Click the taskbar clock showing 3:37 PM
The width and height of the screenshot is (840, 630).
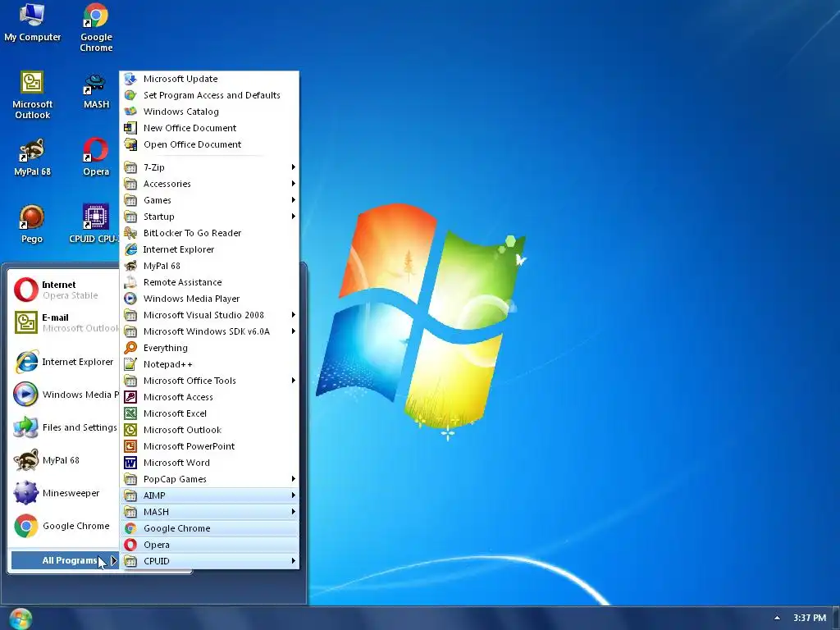pyautogui.click(x=810, y=619)
